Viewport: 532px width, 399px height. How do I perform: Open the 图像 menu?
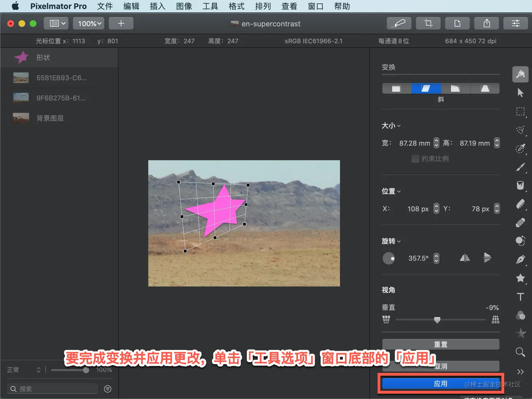click(x=184, y=6)
